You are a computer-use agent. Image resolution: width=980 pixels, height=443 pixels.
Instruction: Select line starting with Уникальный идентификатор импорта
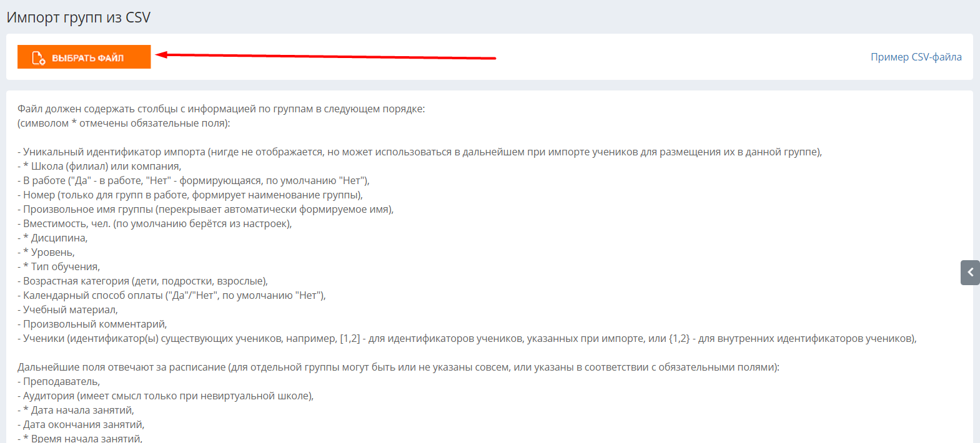pos(420,152)
